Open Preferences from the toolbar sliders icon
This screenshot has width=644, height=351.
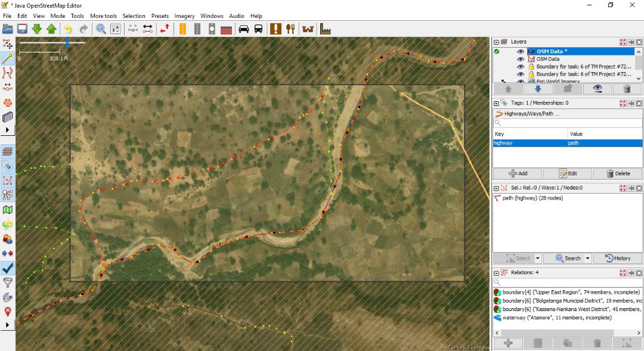click(116, 29)
